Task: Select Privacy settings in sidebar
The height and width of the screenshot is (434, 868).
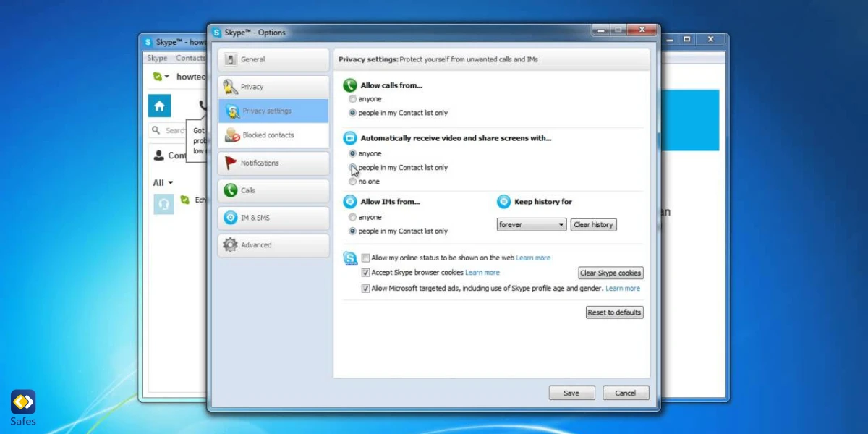Action: 273,111
